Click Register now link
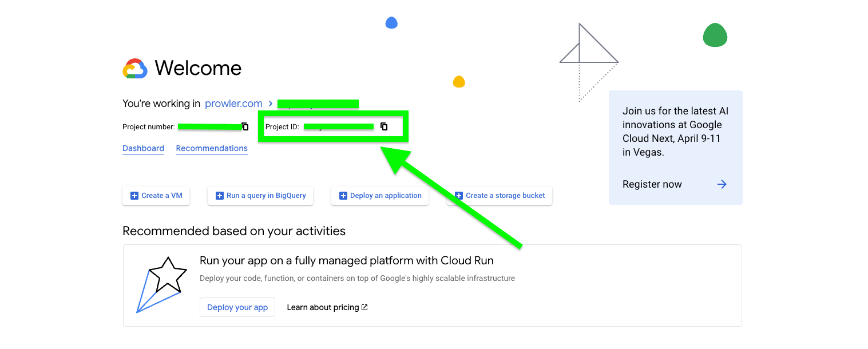868x349 pixels. 652,184
